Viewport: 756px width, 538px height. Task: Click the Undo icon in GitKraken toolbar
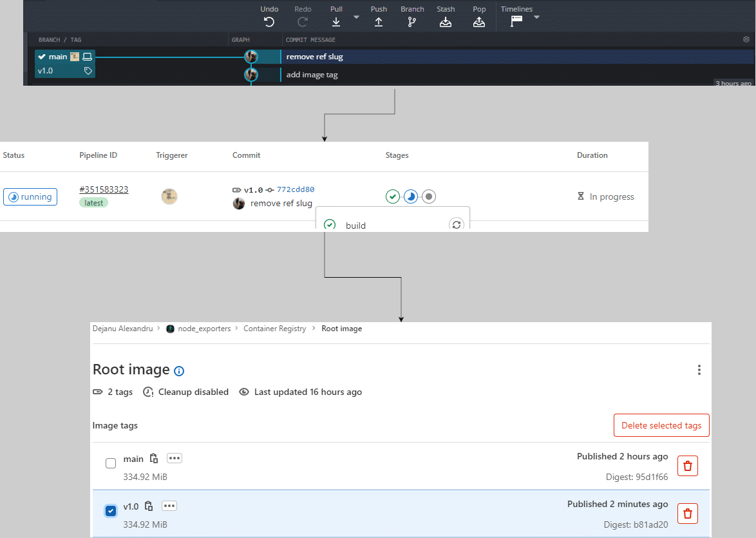(269, 22)
